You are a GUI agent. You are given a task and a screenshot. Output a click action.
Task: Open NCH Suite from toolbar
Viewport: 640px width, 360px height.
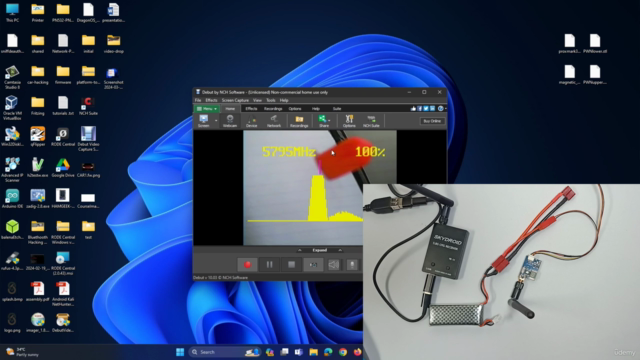(x=371, y=121)
